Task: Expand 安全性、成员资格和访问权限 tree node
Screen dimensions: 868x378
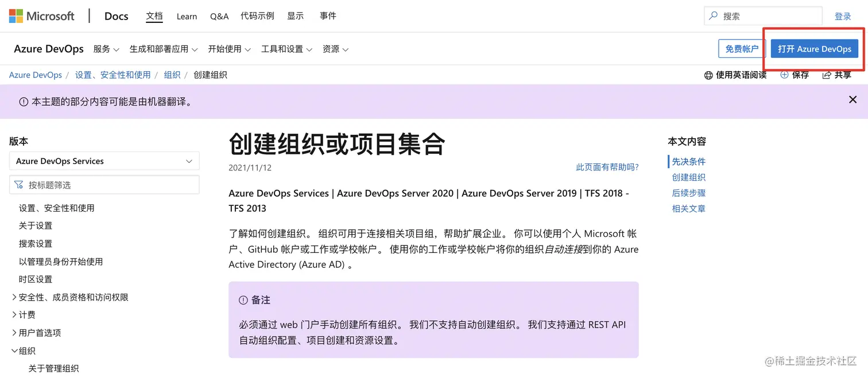Action: [14, 297]
